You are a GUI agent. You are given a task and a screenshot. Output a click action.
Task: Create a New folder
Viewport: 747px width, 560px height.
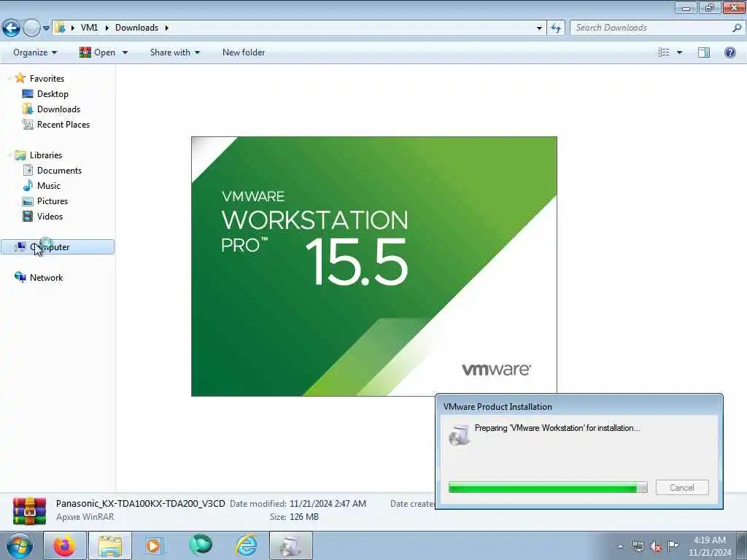244,52
